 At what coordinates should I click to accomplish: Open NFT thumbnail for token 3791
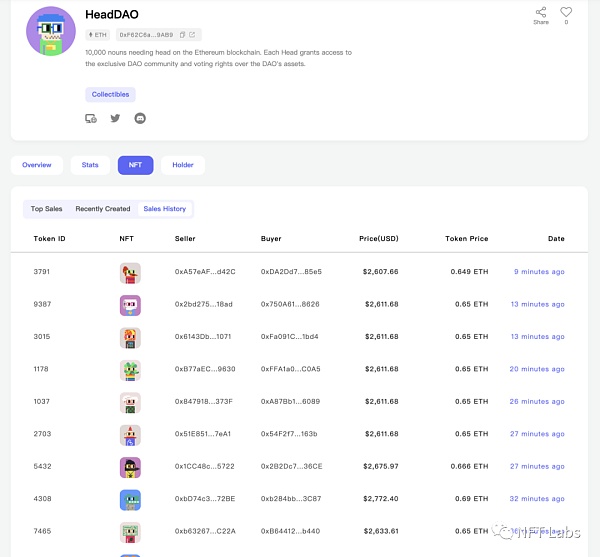pos(130,272)
